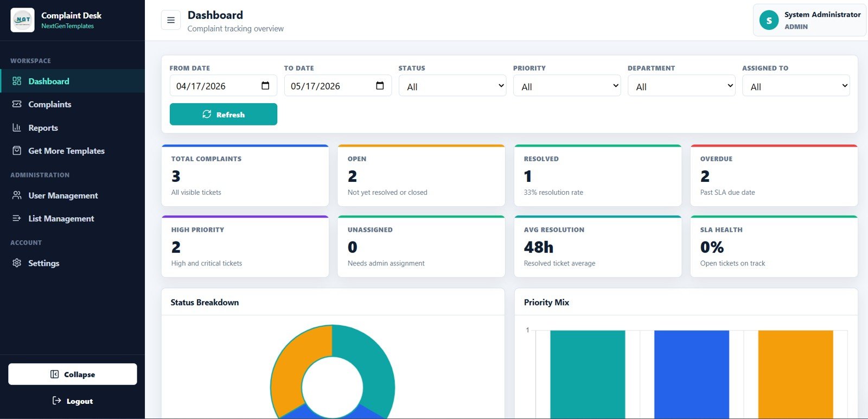The height and width of the screenshot is (419, 868).
Task: Click the Overdue card
Action: (774, 175)
